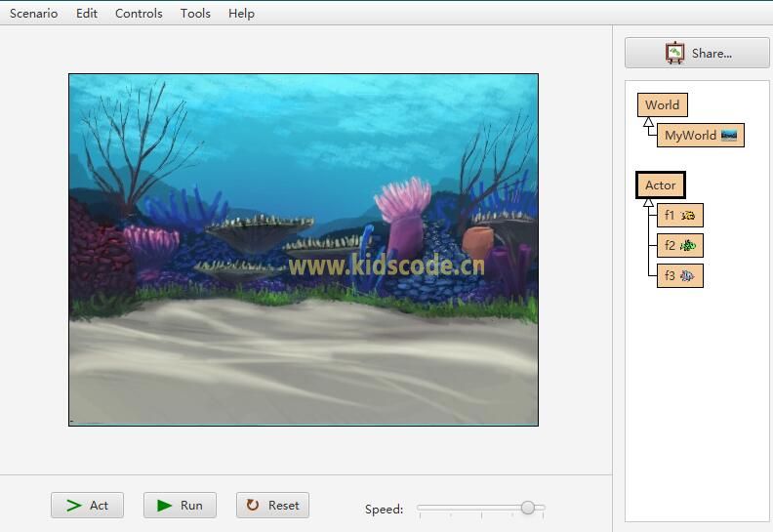Select the Actor class box
The height and width of the screenshot is (532, 773).
tap(660, 185)
